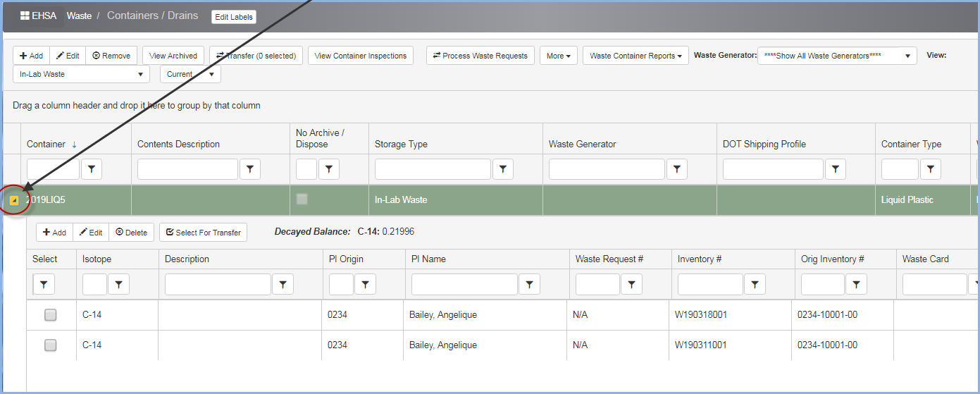The height and width of the screenshot is (394, 980).
Task: Open the Current status dropdown
Action: coord(190,74)
